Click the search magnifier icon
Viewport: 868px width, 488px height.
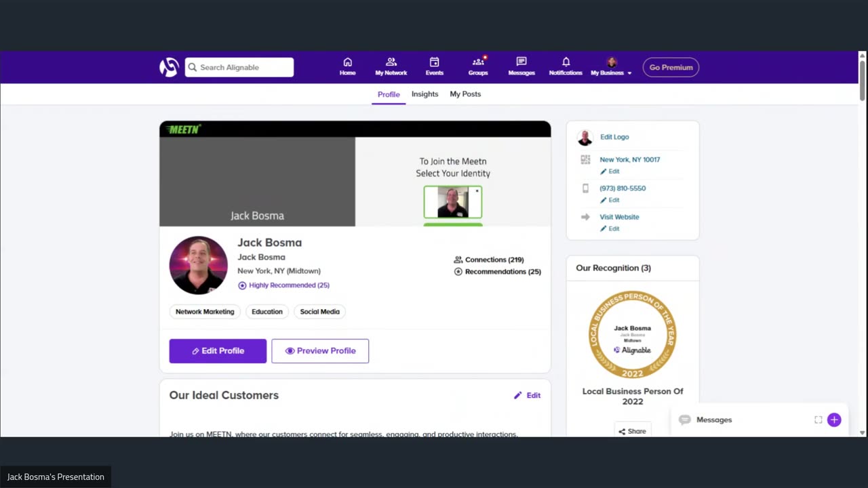(x=193, y=67)
